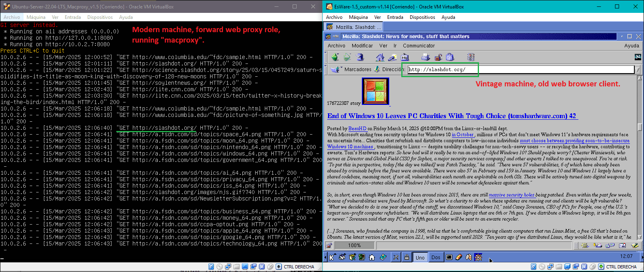Open Netscape's Ayuda menu
The image size is (644, 272).
632,46
